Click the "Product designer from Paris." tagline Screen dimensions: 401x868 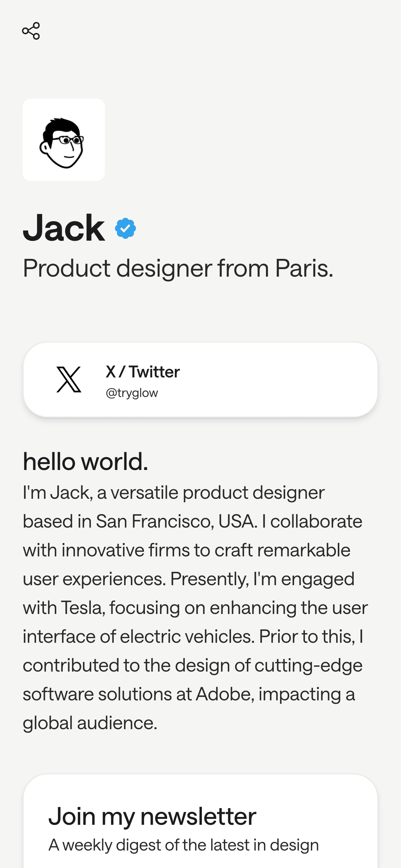tap(178, 268)
